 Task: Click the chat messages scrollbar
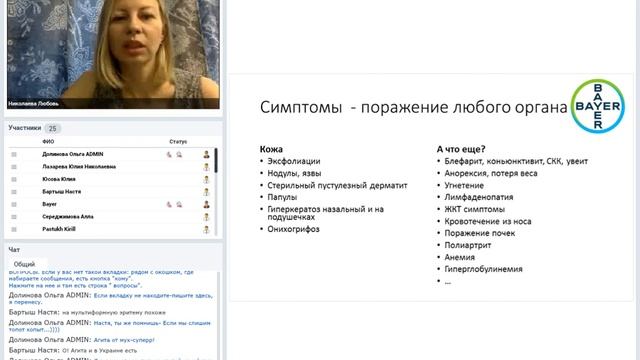coord(218,315)
